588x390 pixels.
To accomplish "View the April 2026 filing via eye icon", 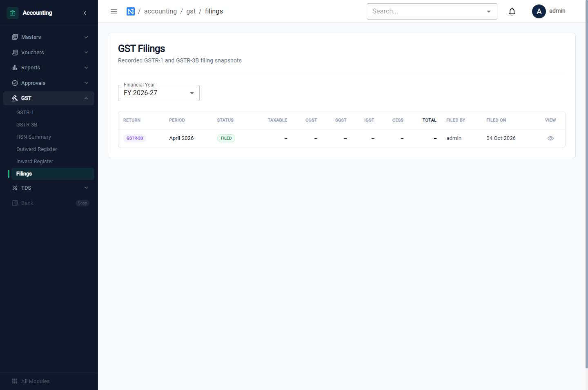I will coord(550,138).
